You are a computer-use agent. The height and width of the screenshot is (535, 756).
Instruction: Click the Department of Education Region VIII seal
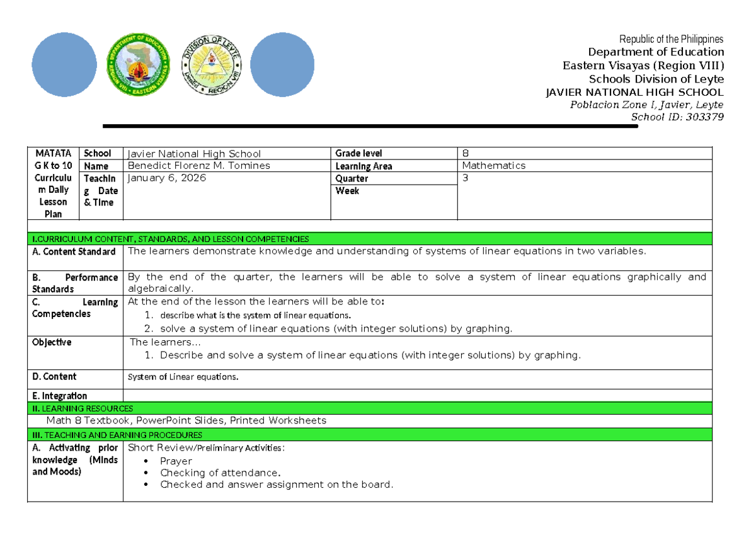pyautogui.click(x=137, y=65)
